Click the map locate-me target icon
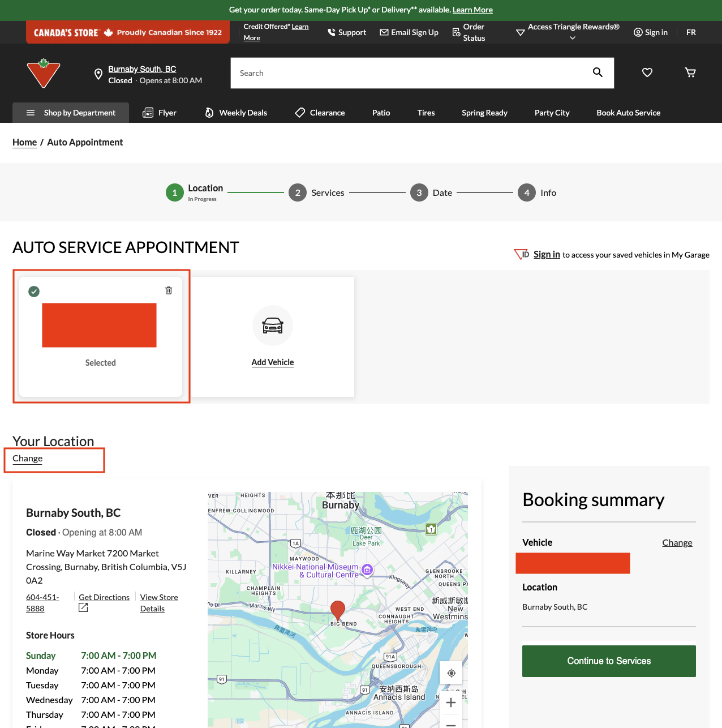Screen dimensions: 722x728 pos(451,673)
